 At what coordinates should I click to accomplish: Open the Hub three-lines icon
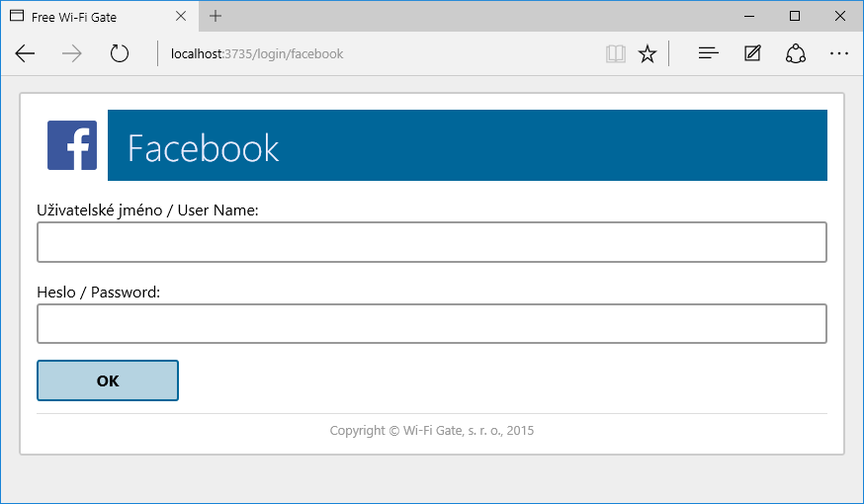708,53
